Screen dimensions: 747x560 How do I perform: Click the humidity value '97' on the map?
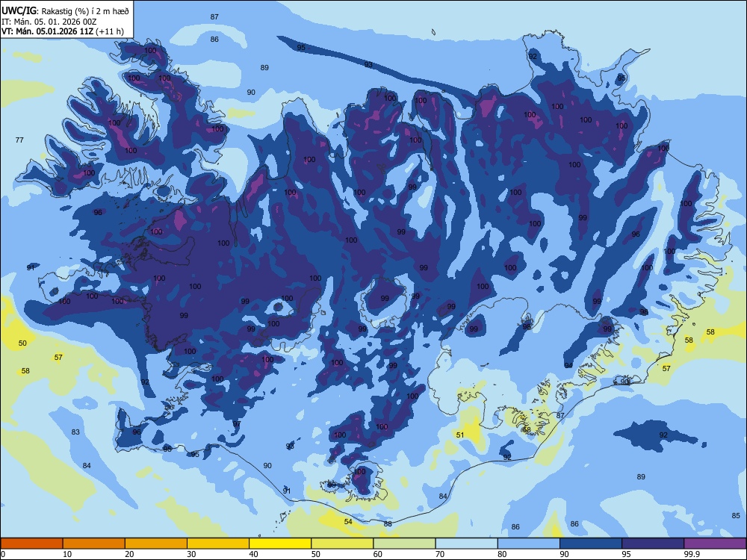point(237,424)
